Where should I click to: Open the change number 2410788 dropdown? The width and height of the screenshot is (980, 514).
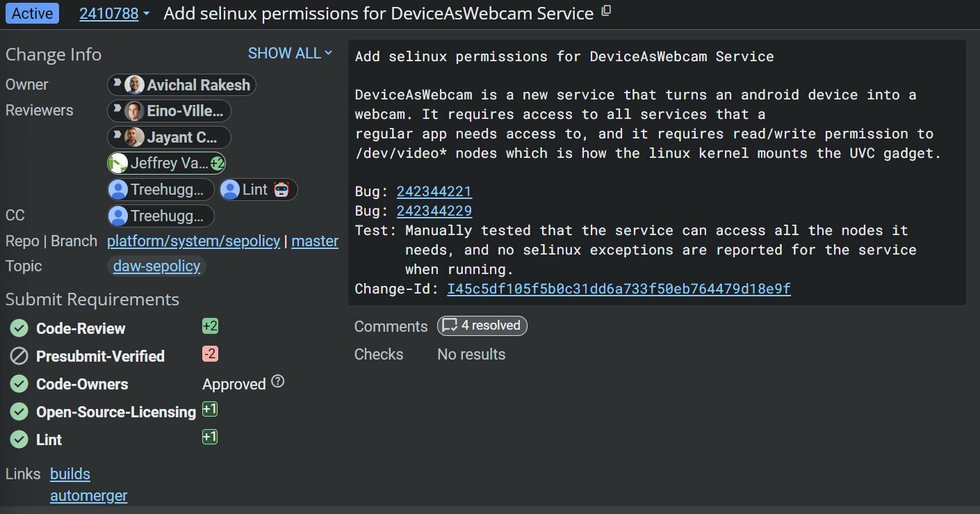115,13
